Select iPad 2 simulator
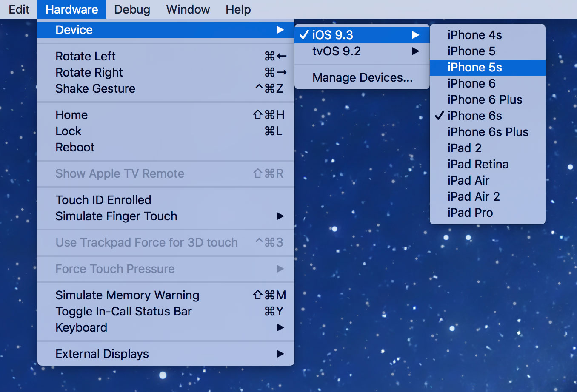 (488, 148)
